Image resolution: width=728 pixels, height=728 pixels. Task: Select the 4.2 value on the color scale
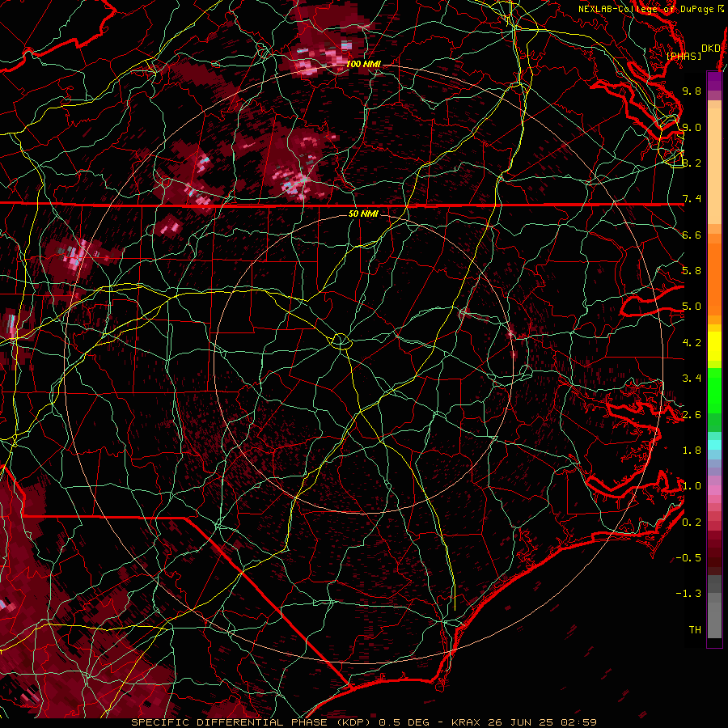pos(692,343)
